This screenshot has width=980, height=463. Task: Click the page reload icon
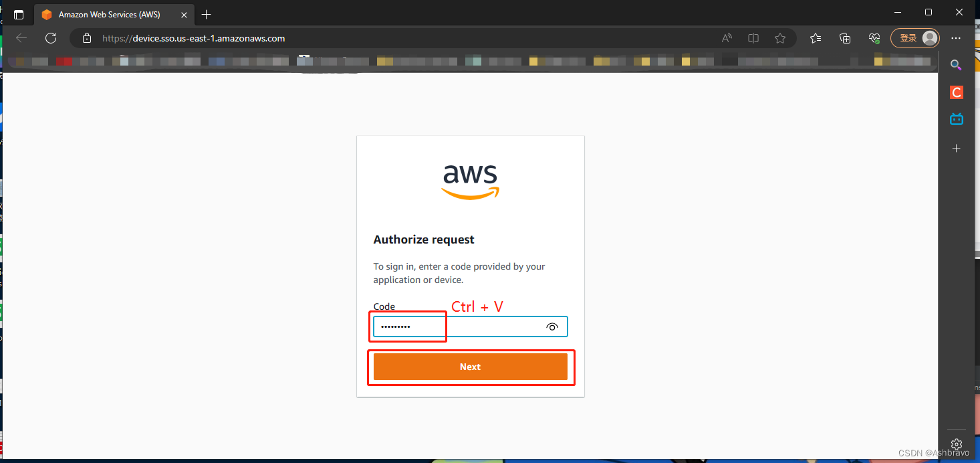coord(50,38)
